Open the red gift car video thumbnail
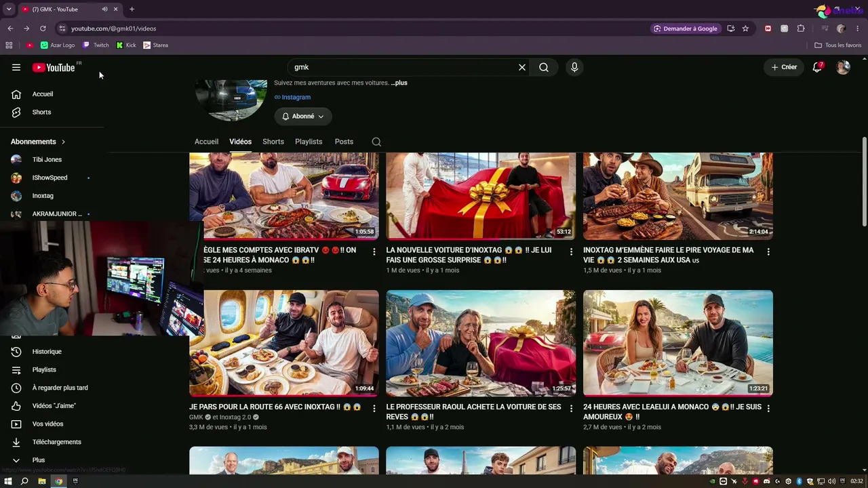The width and height of the screenshot is (868, 488). click(481, 196)
